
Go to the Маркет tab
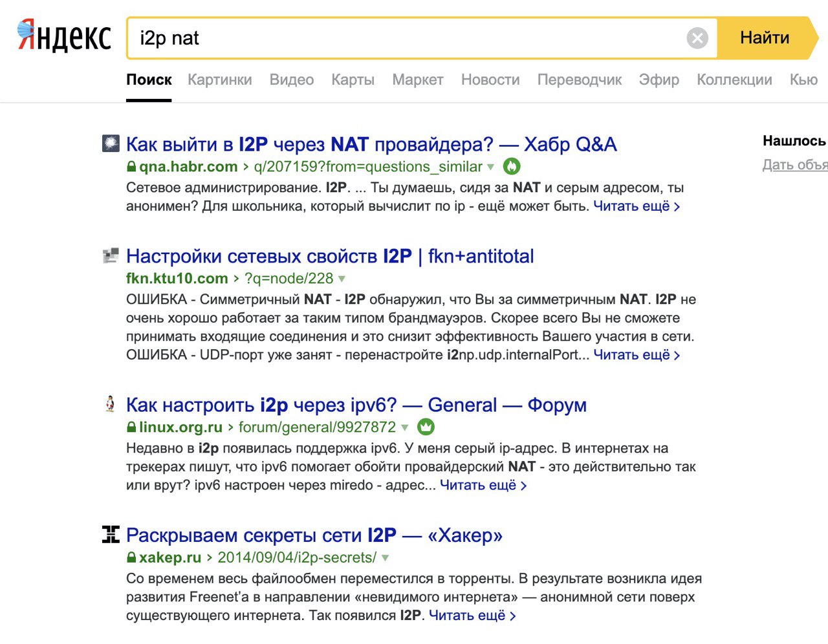tap(418, 80)
